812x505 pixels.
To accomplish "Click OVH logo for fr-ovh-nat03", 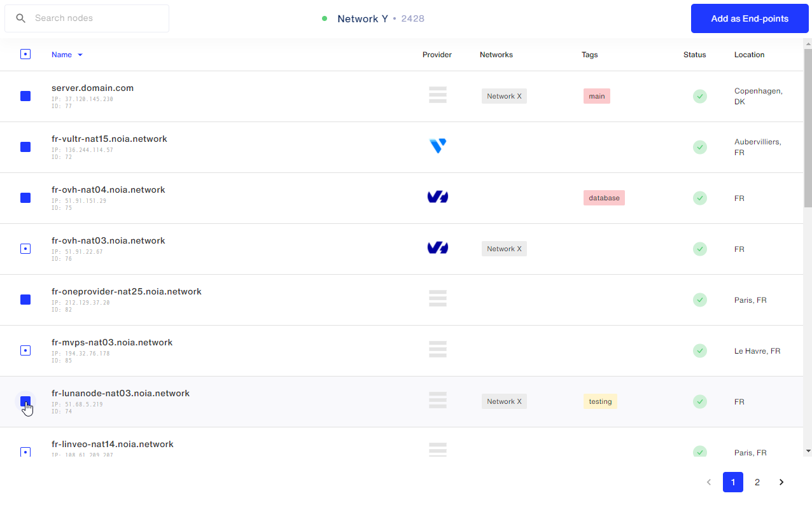I will [438, 248].
